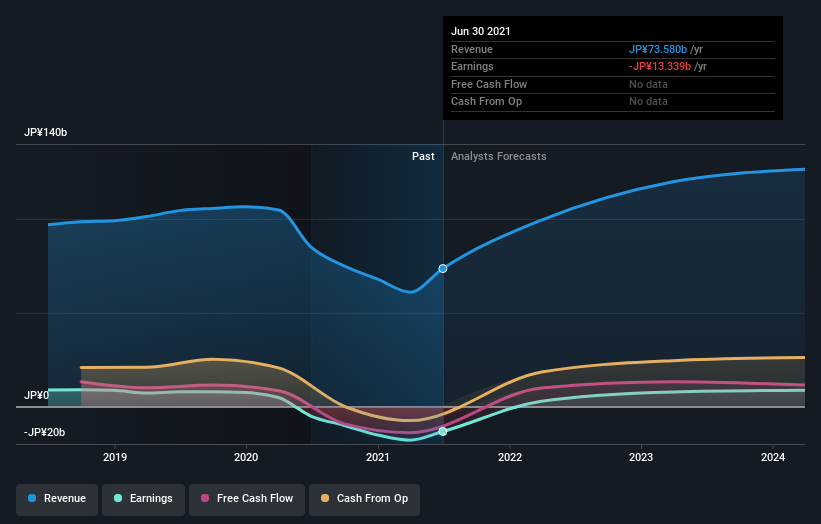
Task: Click the Cash From Op No data value in tooltip
Action: click(x=648, y=102)
